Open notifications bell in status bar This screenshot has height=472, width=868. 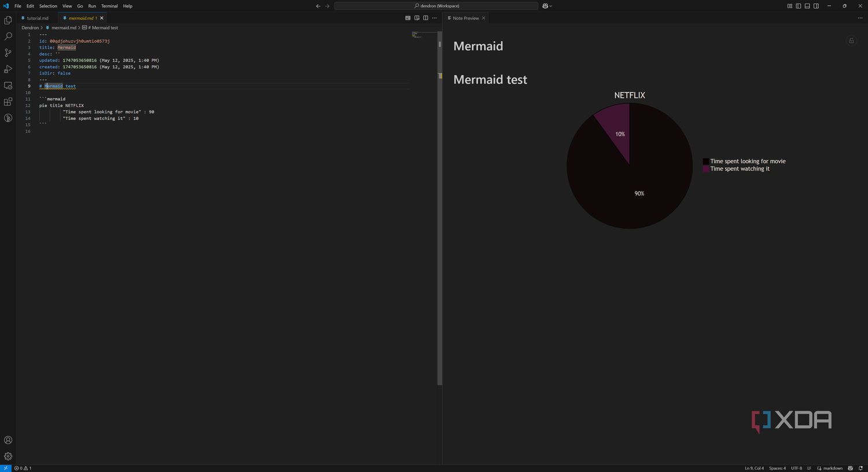tap(860, 468)
